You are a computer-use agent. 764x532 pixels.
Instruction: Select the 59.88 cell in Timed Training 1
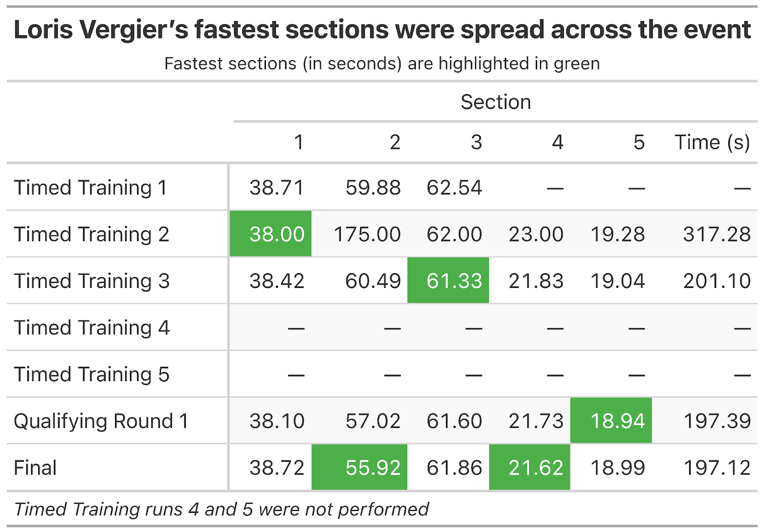point(373,188)
